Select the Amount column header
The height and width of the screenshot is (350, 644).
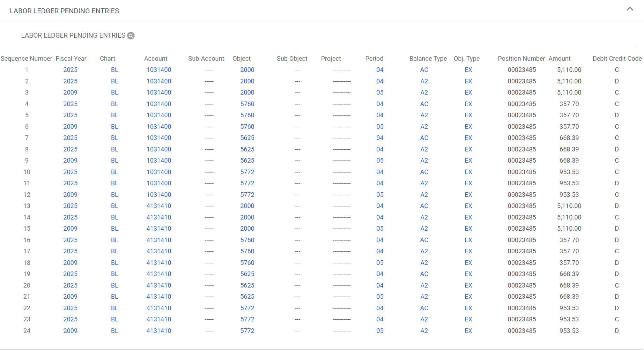pyautogui.click(x=560, y=59)
